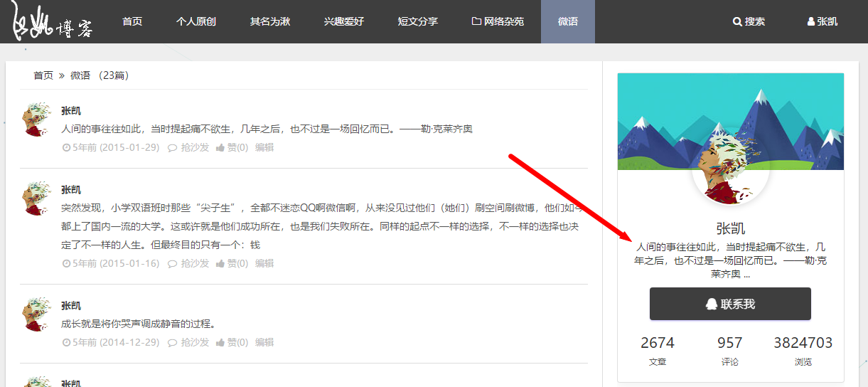The image size is (868, 387).
Task: Click the search magnifier icon
Action: [x=736, y=21]
